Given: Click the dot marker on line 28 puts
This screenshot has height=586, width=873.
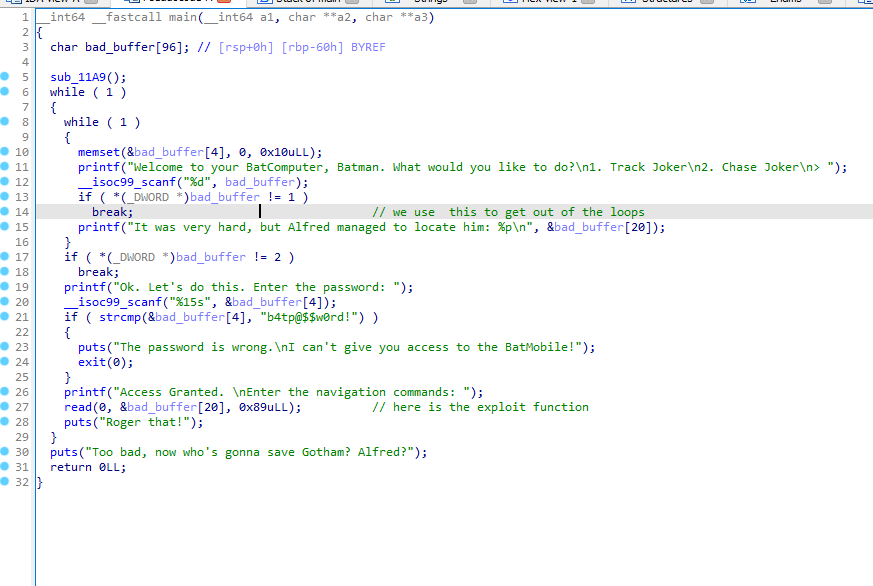Looking at the screenshot, I should [6, 422].
